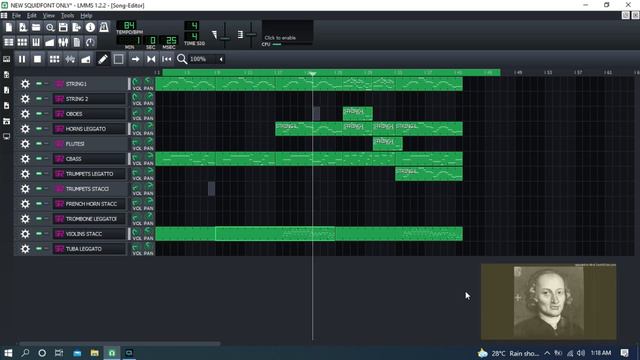
Task: Mute the TUBA LEGGATO track
Action: 39,249
